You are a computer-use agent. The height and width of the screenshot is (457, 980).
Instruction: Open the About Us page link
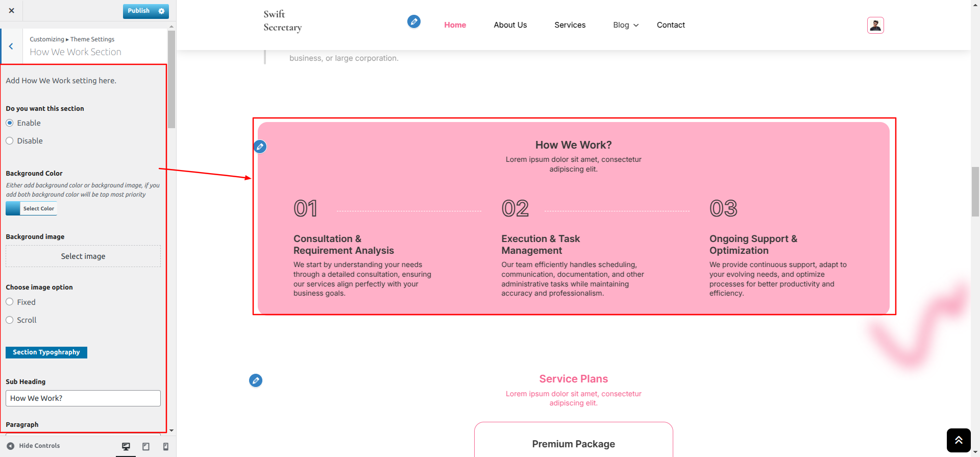coord(510,25)
